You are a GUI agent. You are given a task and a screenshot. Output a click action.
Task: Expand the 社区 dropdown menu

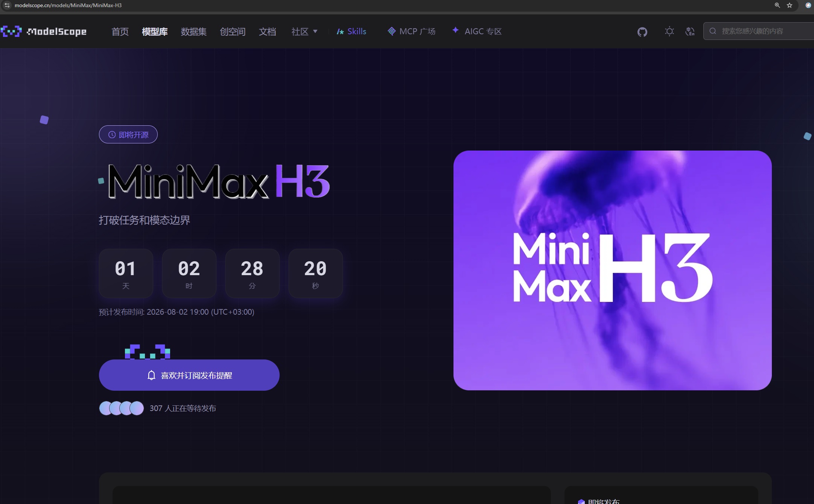pyautogui.click(x=304, y=32)
